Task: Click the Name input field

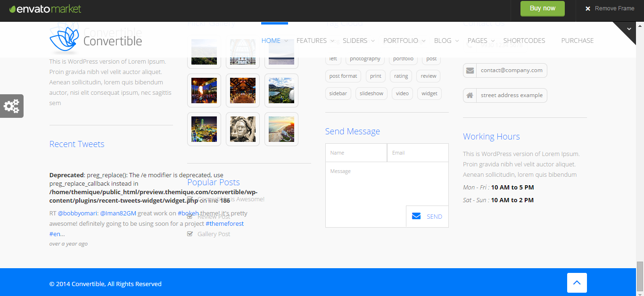Action: point(356,153)
